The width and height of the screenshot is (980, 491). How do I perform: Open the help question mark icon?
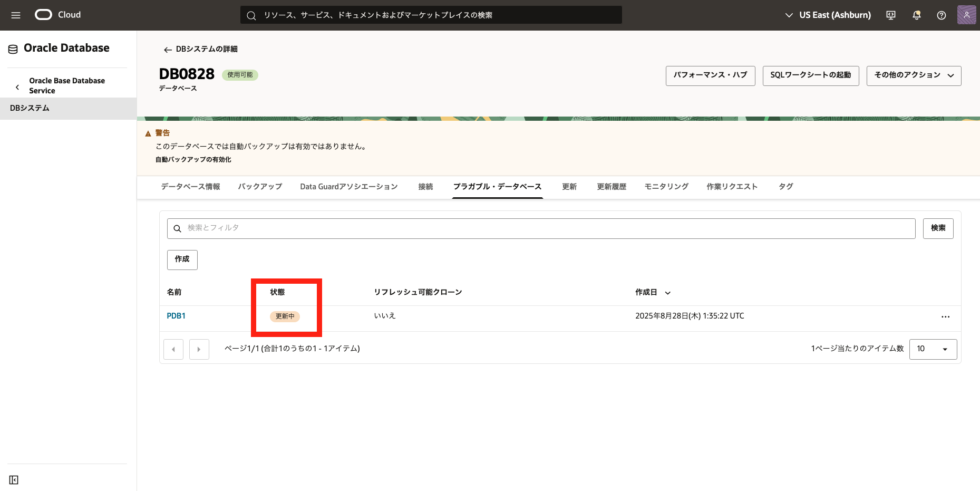(x=941, y=15)
